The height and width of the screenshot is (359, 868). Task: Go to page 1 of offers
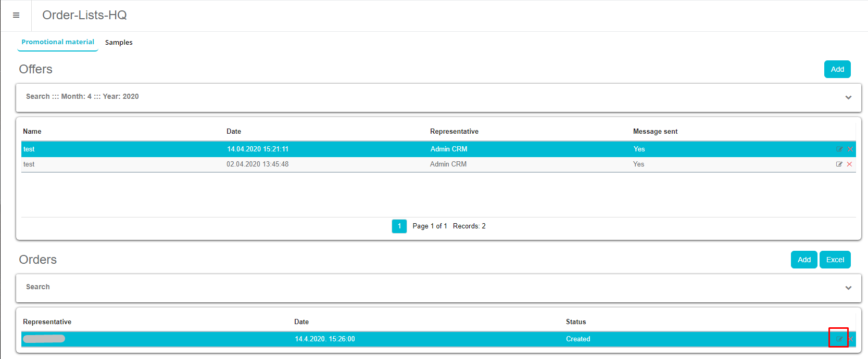point(399,226)
